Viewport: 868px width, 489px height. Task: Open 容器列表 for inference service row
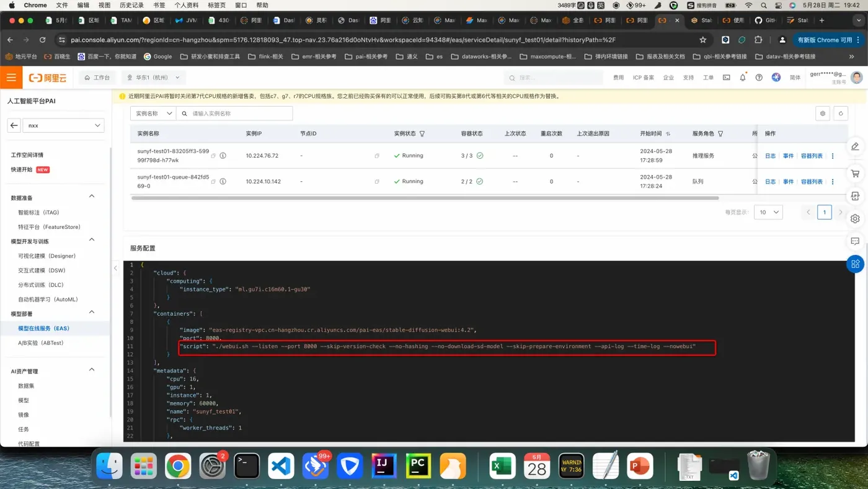[x=812, y=156]
